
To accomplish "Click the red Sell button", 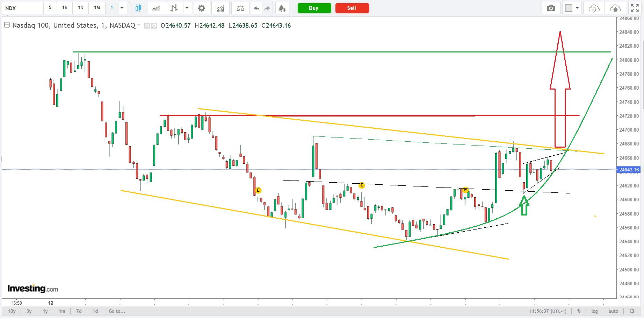I will pyautogui.click(x=352, y=8).
